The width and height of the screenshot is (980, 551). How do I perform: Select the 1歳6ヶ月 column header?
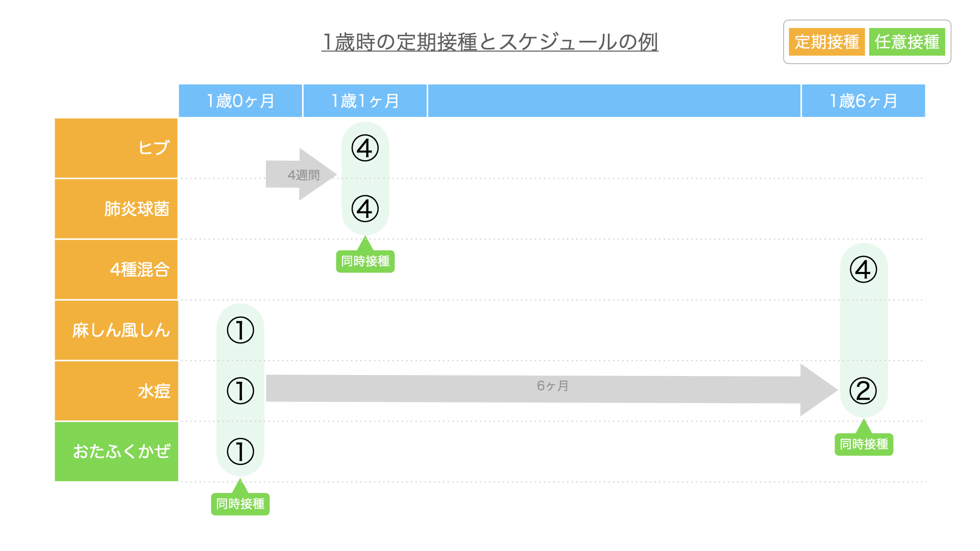864,101
